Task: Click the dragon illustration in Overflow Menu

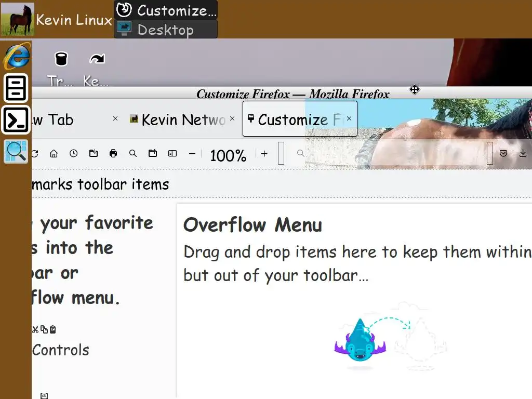Action: (360, 340)
